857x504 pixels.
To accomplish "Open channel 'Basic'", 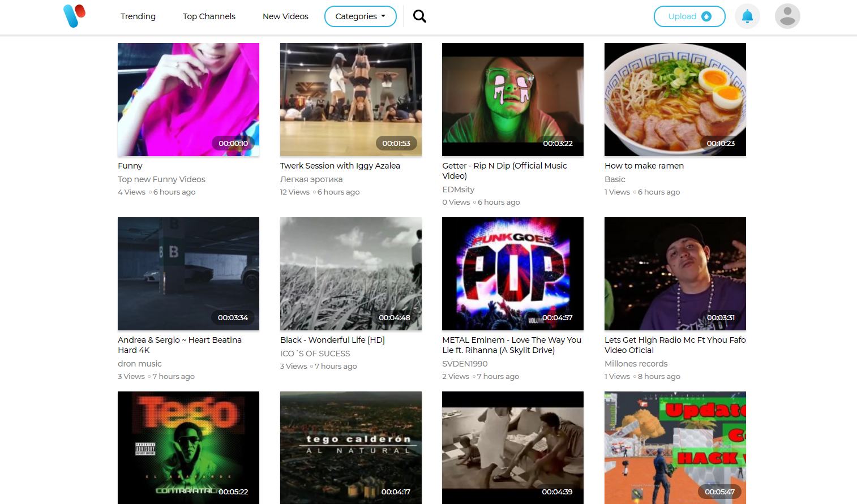I will [x=615, y=179].
